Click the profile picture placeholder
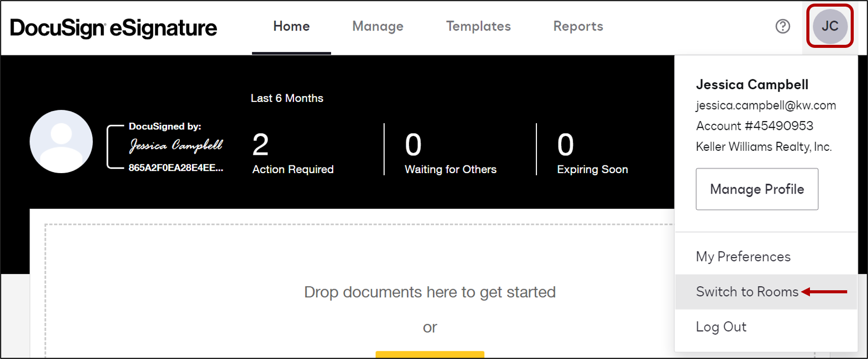The height and width of the screenshot is (359, 868). [61, 142]
